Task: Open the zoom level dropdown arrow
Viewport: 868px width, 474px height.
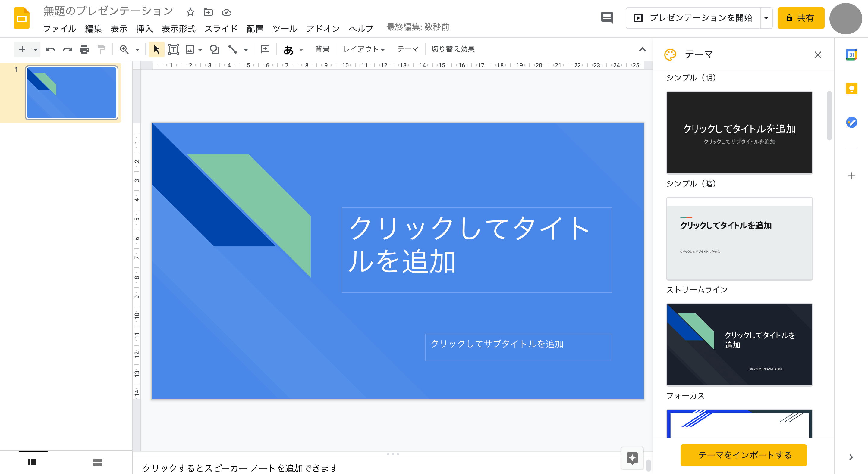Action: pos(137,50)
